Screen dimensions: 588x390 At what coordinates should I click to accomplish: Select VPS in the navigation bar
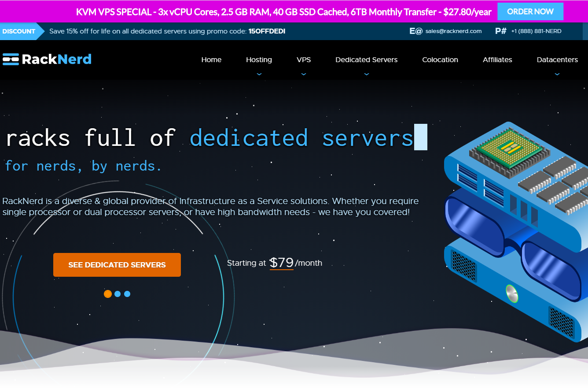click(304, 60)
